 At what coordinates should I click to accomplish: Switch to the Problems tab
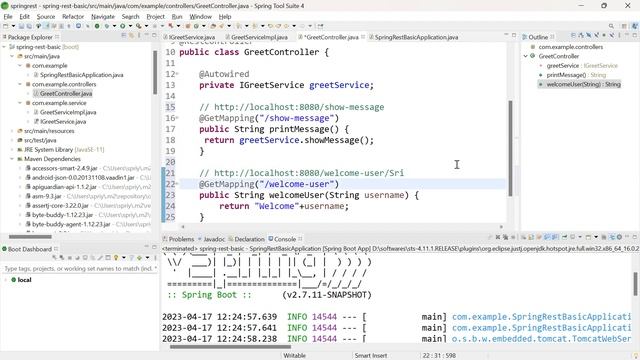tap(178, 239)
